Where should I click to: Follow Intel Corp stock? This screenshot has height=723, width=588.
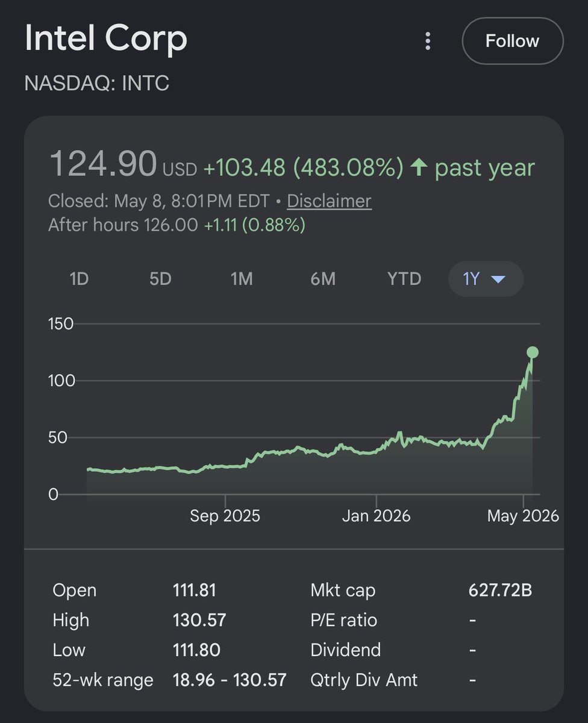(x=512, y=41)
